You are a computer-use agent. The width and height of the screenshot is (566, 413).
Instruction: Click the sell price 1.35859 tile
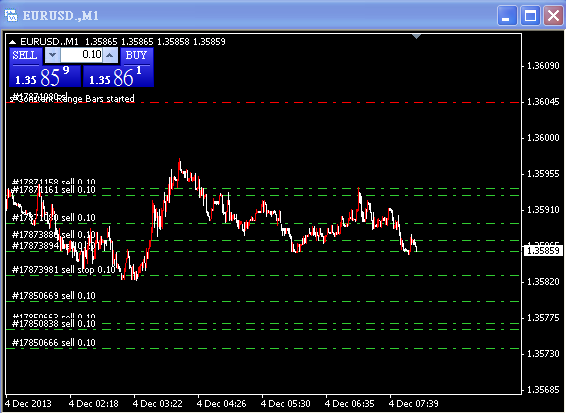pos(45,76)
